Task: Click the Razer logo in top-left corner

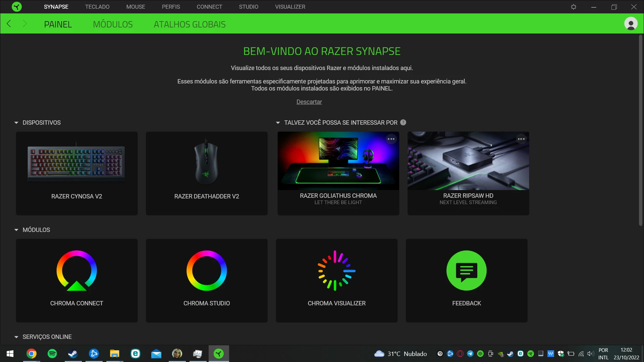Action: (16, 7)
